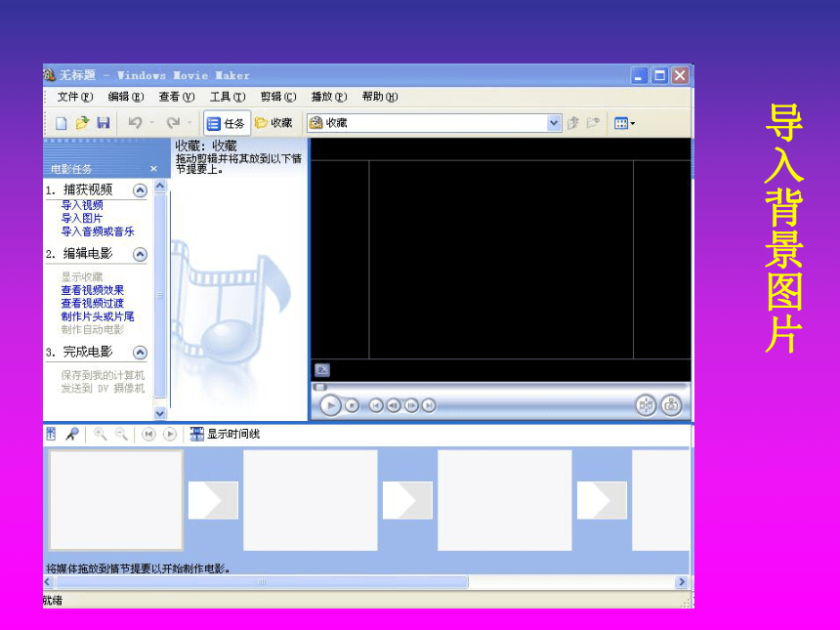840x630 pixels.
Task: Take a picture from the preview
Action: [671, 405]
